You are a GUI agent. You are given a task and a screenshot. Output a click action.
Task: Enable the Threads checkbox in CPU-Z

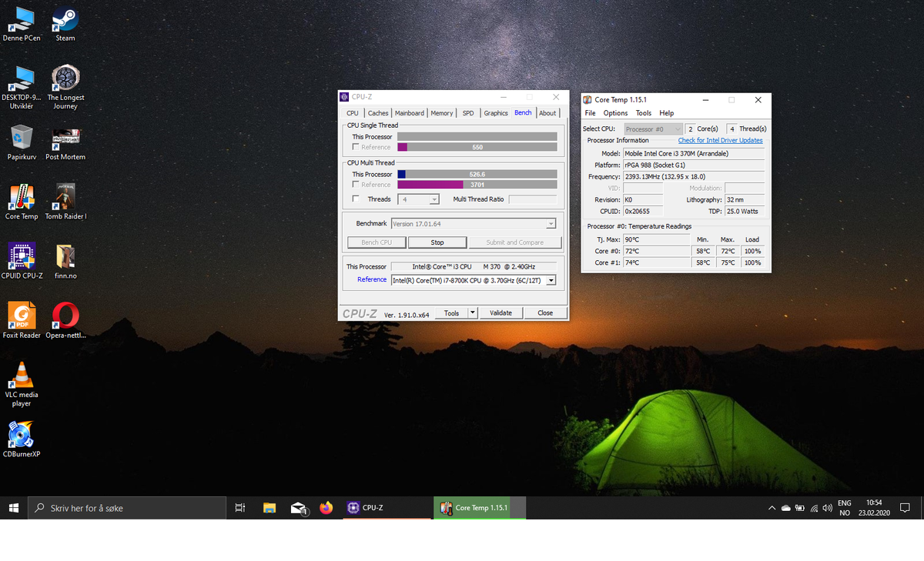pyautogui.click(x=356, y=199)
